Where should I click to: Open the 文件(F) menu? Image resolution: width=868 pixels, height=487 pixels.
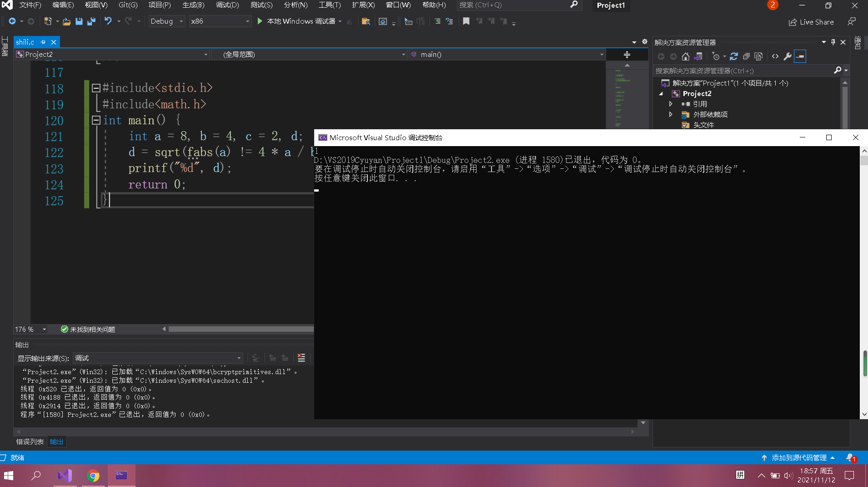point(30,5)
